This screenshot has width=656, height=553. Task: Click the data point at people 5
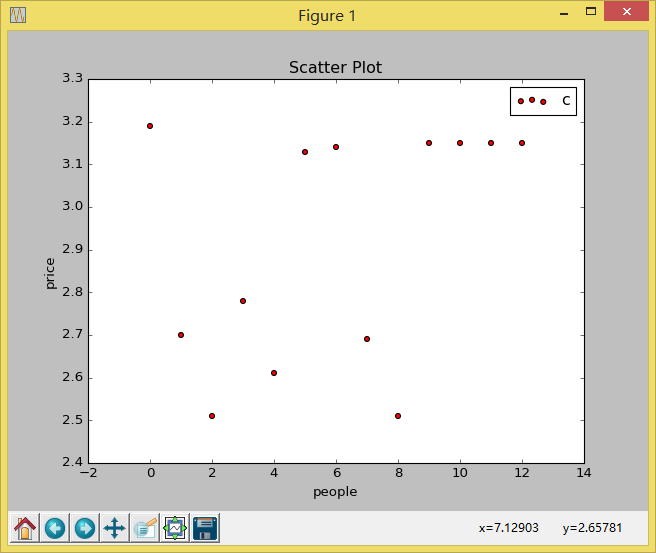coord(305,152)
